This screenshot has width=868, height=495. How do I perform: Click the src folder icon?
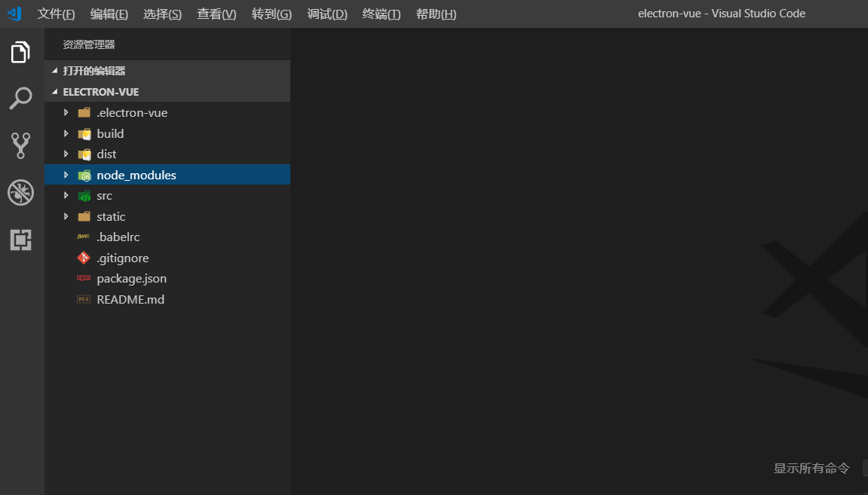[84, 196]
